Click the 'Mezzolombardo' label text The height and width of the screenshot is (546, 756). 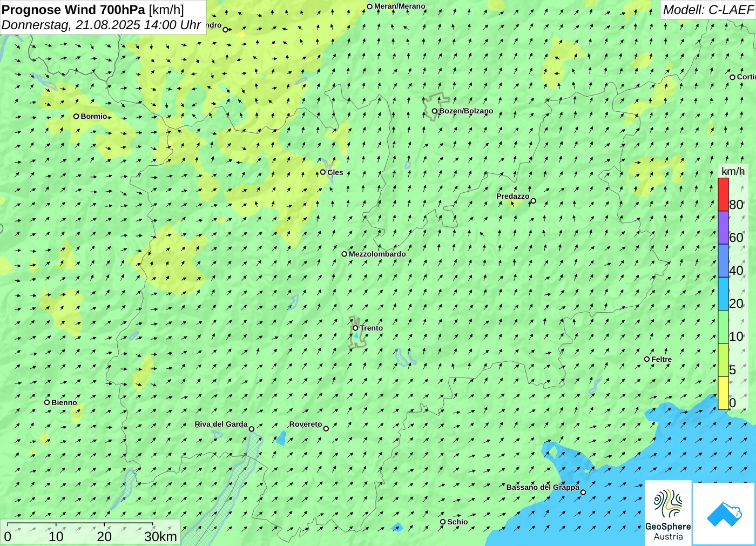tap(377, 254)
